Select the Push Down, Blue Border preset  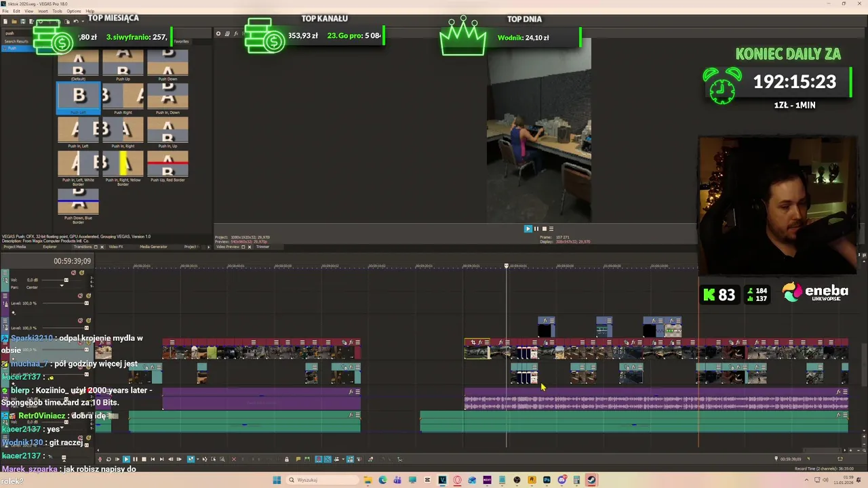[78, 205]
